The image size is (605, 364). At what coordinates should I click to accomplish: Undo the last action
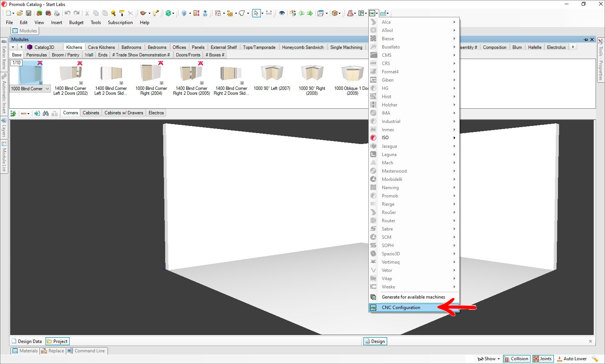(x=67, y=13)
